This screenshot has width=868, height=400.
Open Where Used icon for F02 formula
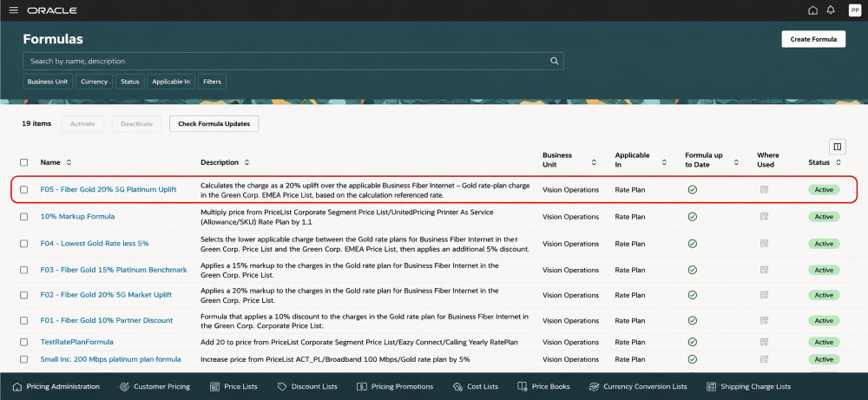coord(765,295)
